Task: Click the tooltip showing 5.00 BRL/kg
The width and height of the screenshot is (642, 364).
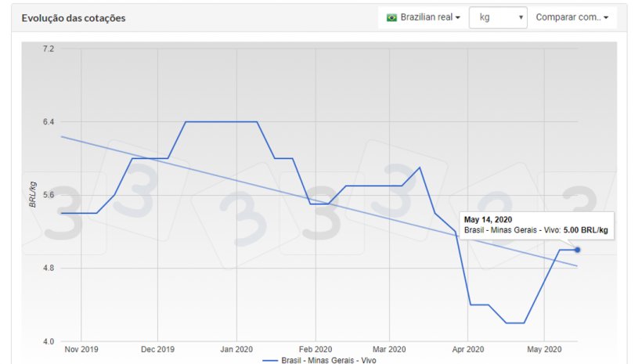Action: 536,225
